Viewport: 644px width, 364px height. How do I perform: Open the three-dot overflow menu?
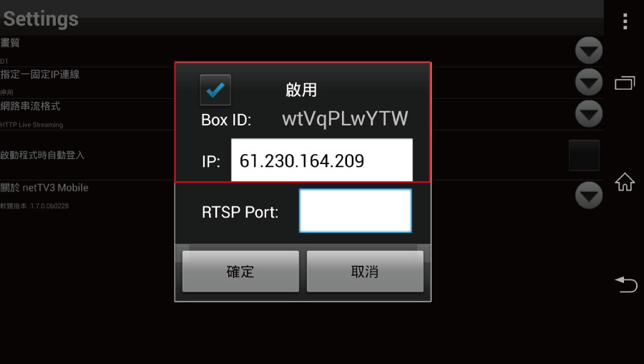tap(625, 21)
